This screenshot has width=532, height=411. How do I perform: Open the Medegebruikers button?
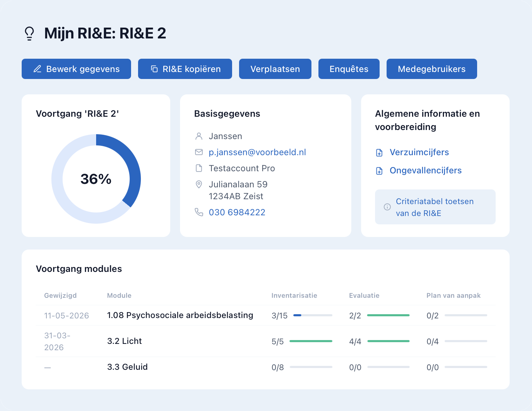(x=432, y=69)
